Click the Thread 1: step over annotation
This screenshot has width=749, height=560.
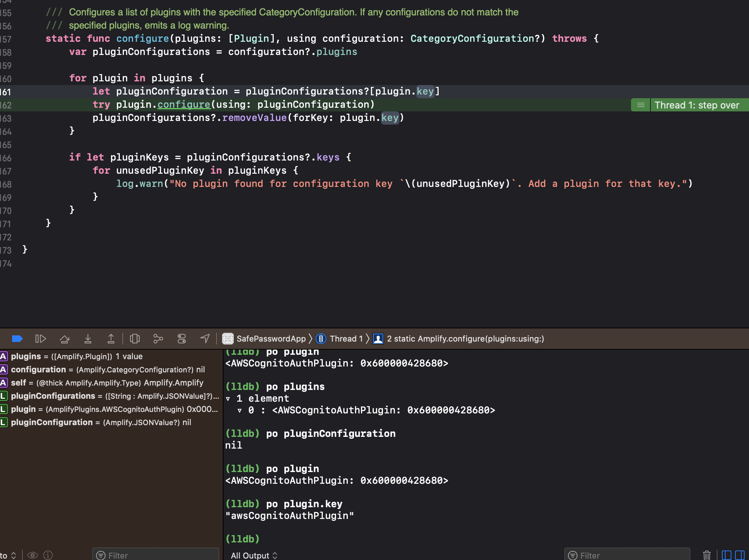click(x=696, y=105)
